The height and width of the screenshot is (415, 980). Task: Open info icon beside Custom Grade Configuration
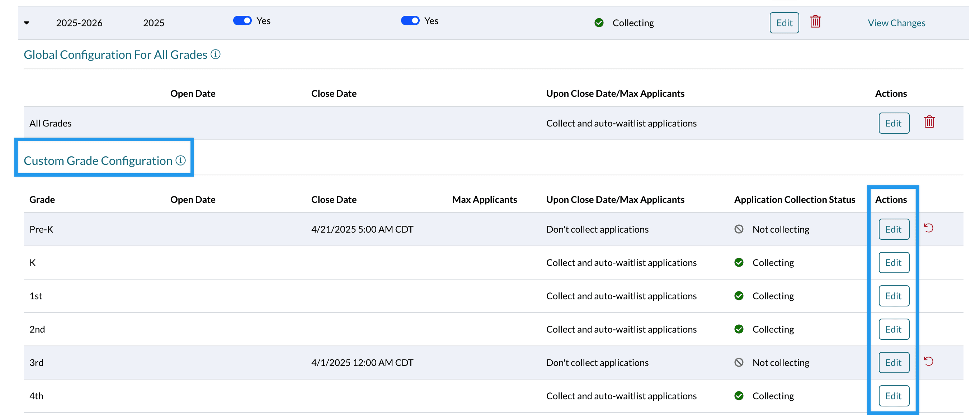tap(181, 161)
